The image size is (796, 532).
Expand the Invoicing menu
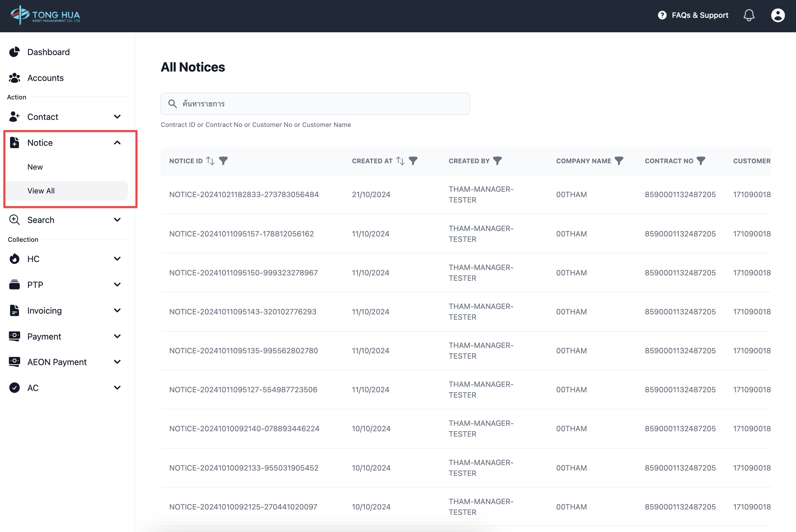point(118,310)
